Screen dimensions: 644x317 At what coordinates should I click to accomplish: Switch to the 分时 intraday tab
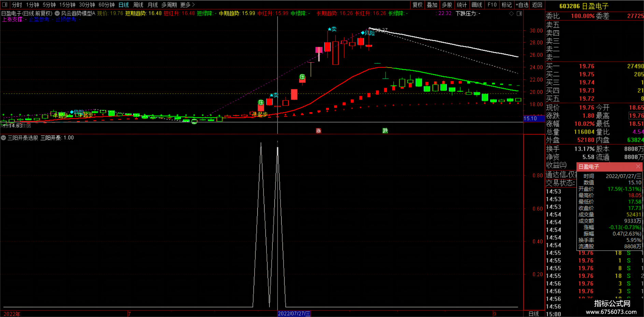[17, 5]
